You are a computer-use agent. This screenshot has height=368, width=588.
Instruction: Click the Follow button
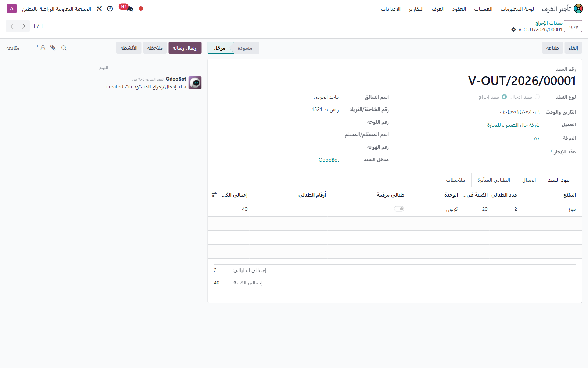tap(13, 48)
